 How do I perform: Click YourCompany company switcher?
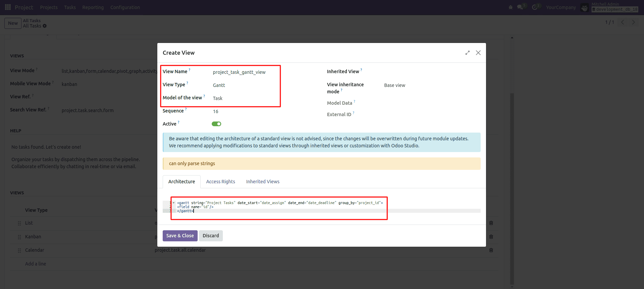(561, 7)
